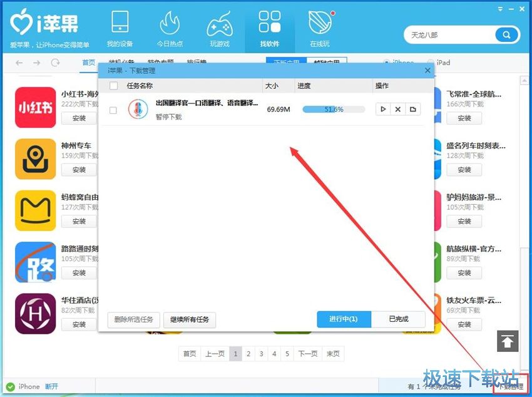Click the 神州专车 app icon

(x=35, y=159)
